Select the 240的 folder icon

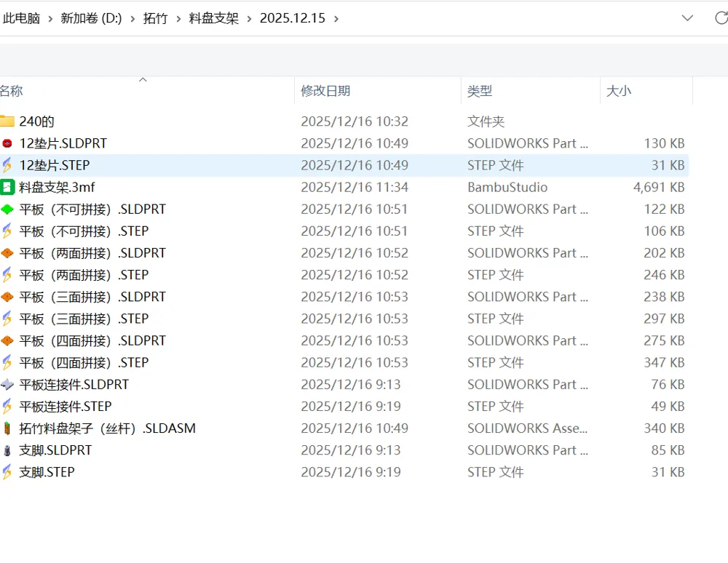coord(7,121)
